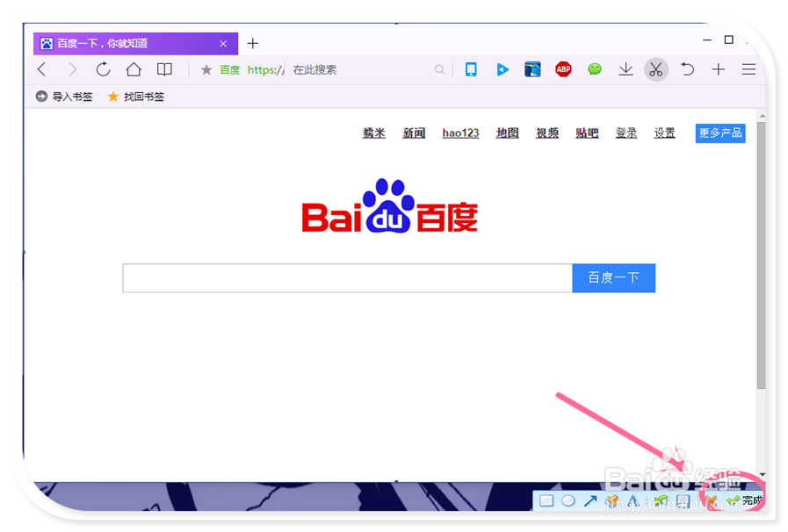Open the WeChat sharing icon
Viewport: 788px width, 532px height.
(594, 69)
